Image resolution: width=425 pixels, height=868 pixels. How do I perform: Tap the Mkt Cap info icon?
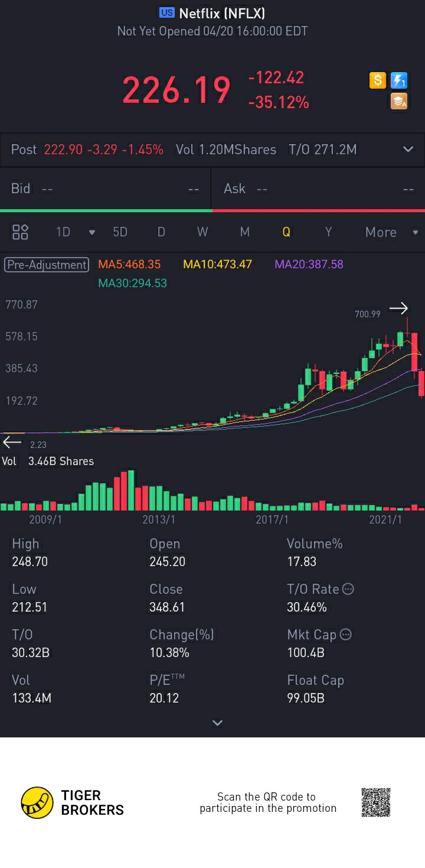coord(346,635)
